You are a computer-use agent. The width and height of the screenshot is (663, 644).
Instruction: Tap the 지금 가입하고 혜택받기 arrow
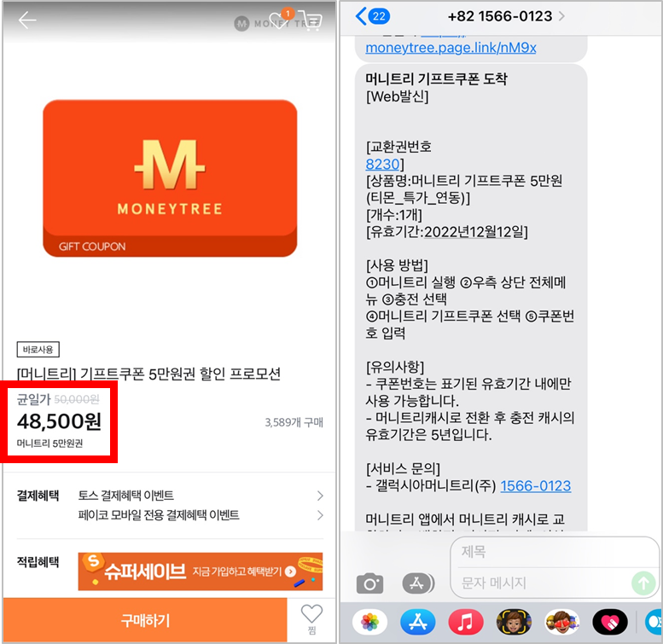[x=290, y=571]
